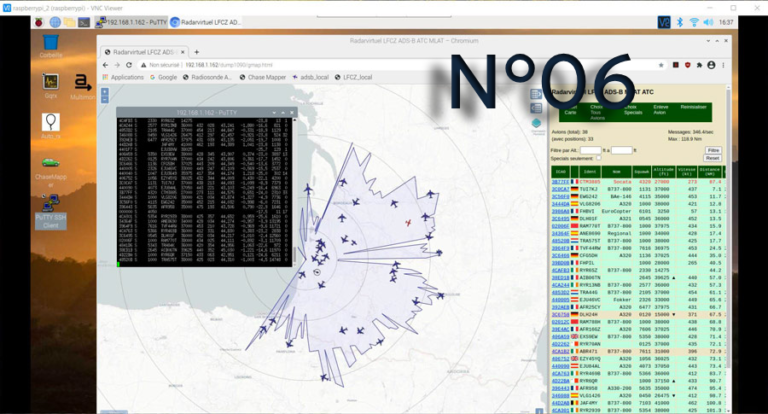Click the PuTTY window title bar
The image size is (768, 414).
(x=206, y=113)
